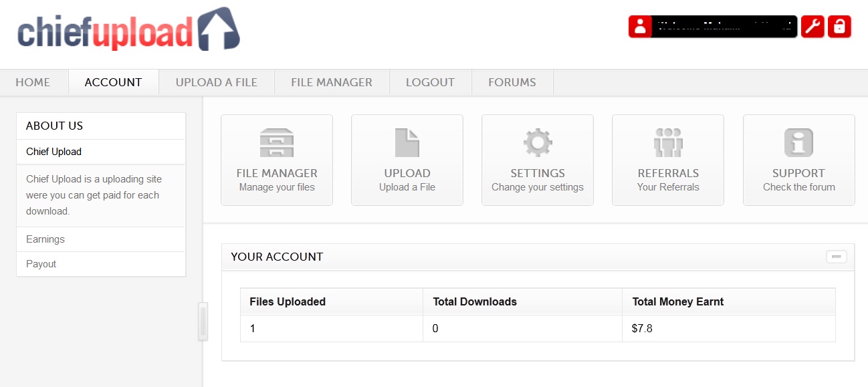Select Chief Upload in sidebar
This screenshot has width=868, height=387.
tap(101, 152)
